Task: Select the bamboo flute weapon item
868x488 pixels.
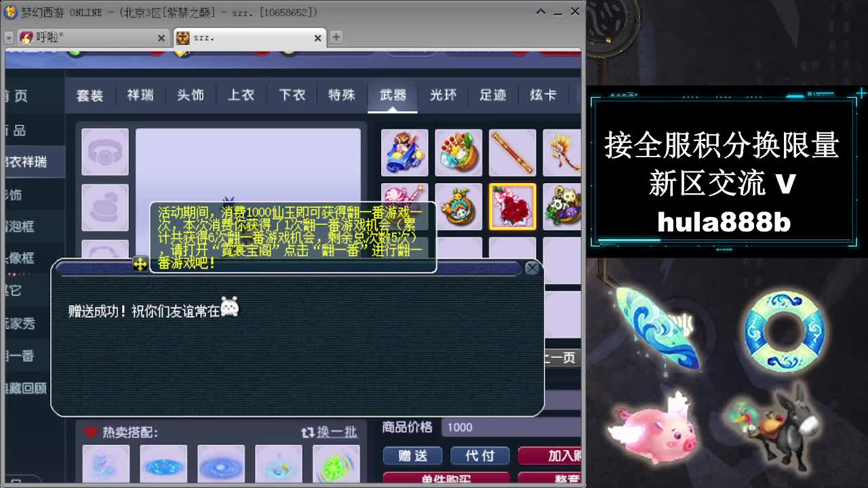Action: coord(512,152)
